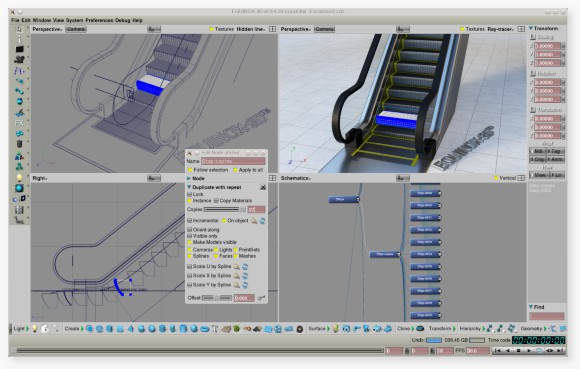
Task: Jump to first frame with rewind-to-start button
Action: (498, 350)
